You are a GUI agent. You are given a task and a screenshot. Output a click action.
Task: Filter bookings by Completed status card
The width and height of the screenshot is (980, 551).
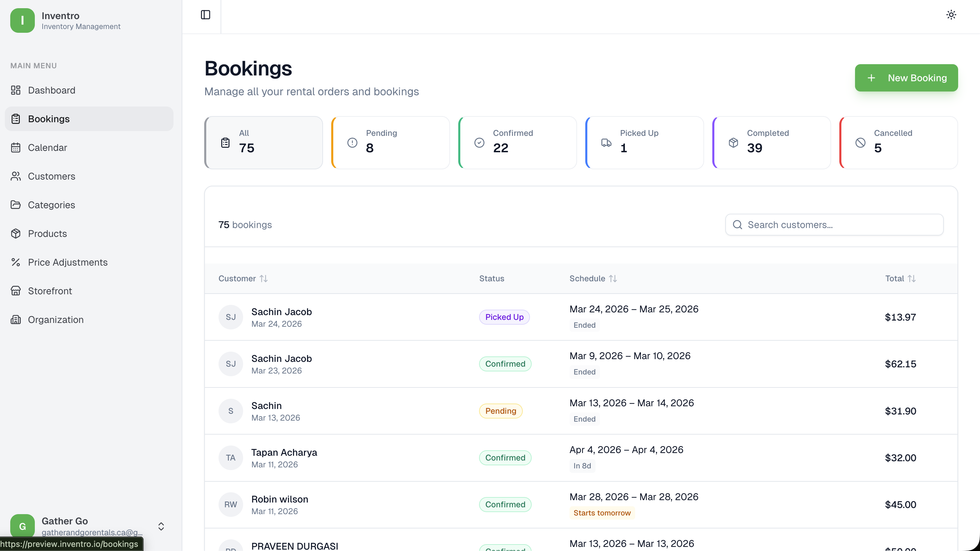coord(771,143)
